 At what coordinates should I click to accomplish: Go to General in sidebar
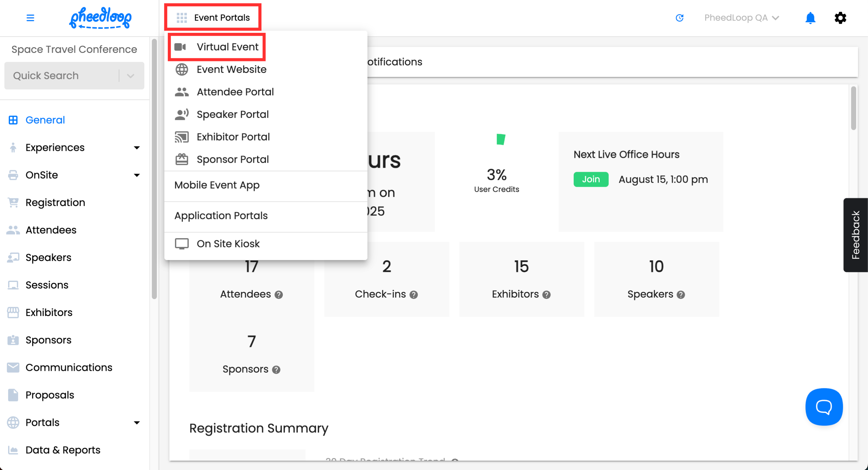click(x=45, y=120)
